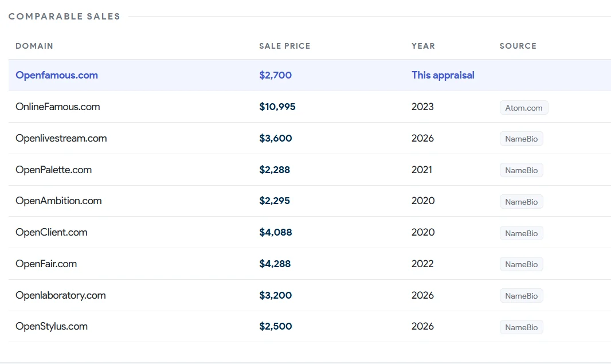The width and height of the screenshot is (611, 364).
Task: Click the year 2026 in OpenStylus.com row
Action: point(422,326)
